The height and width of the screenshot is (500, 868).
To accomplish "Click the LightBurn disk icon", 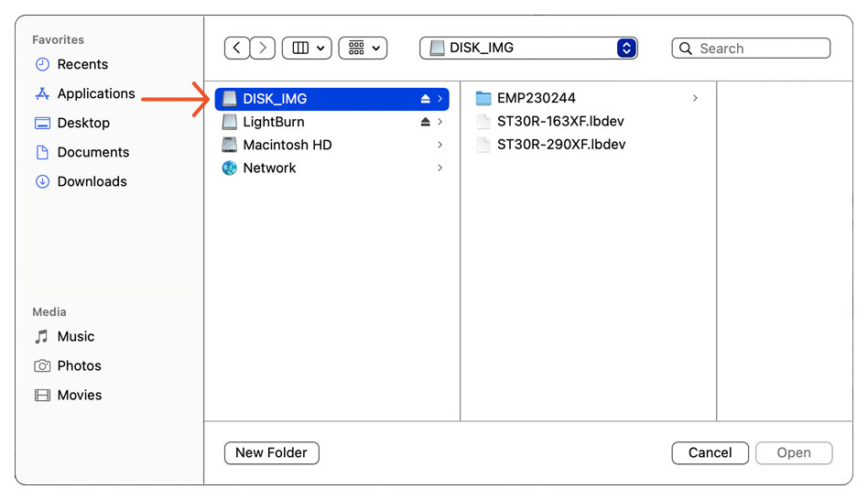I will click(229, 122).
